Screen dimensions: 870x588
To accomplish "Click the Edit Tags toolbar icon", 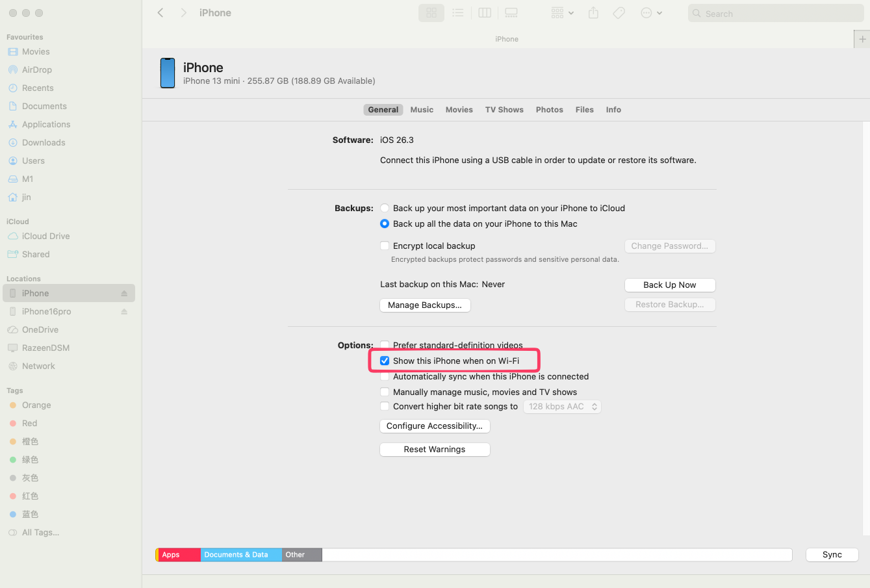I will 619,13.
